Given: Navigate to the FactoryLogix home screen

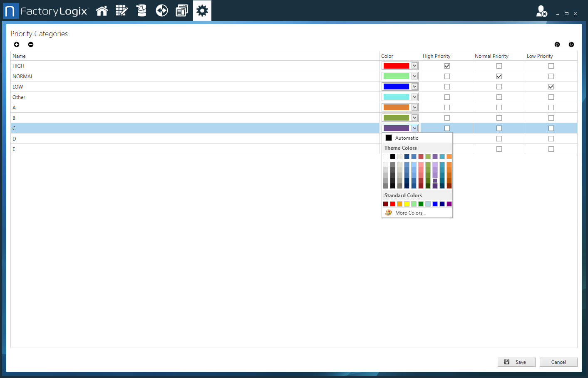Looking at the screenshot, I should coord(102,10).
